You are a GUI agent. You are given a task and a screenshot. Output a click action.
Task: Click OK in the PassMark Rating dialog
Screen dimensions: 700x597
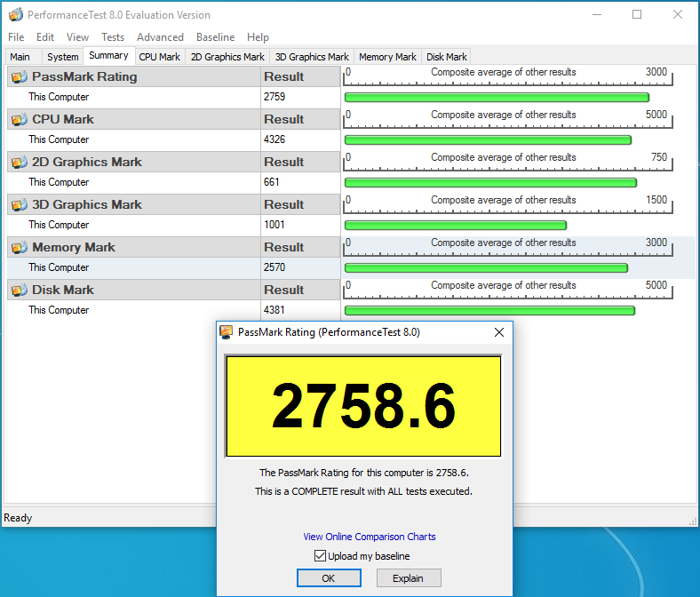click(x=329, y=578)
